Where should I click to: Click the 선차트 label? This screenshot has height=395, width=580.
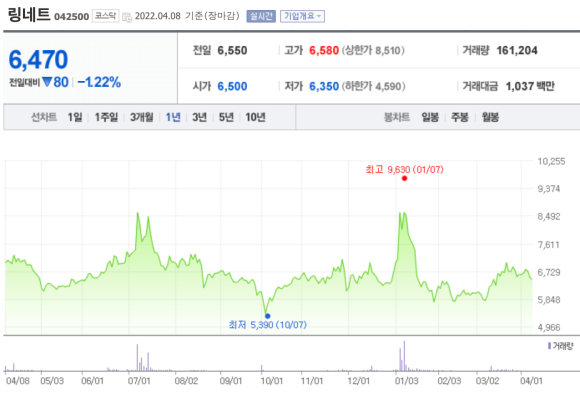(44, 117)
